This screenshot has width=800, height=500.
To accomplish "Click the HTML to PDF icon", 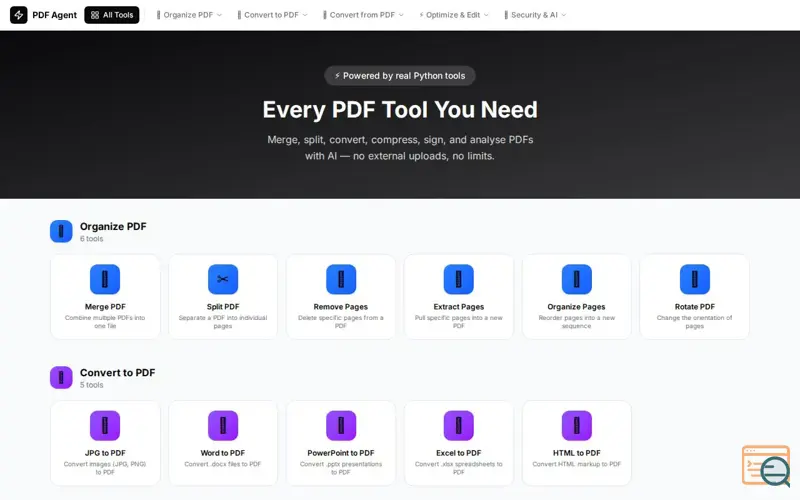I will point(577,426).
